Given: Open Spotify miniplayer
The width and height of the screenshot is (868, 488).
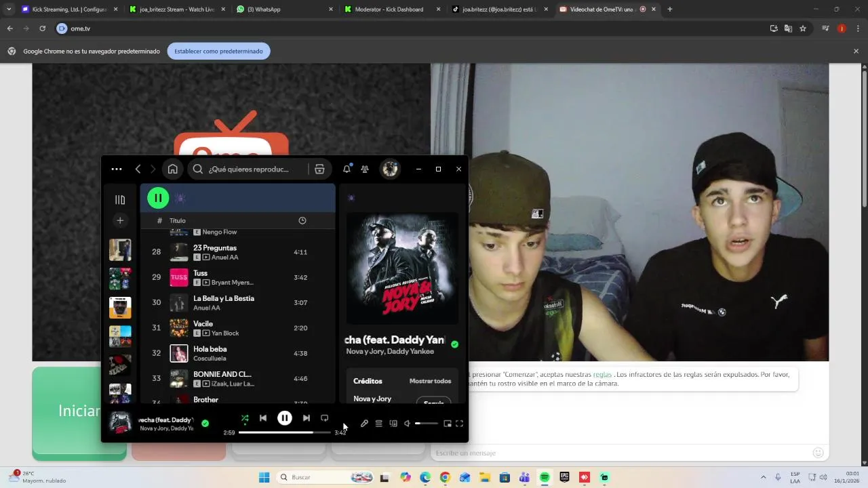Looking at the screenshot, I should tap(448, 424).
